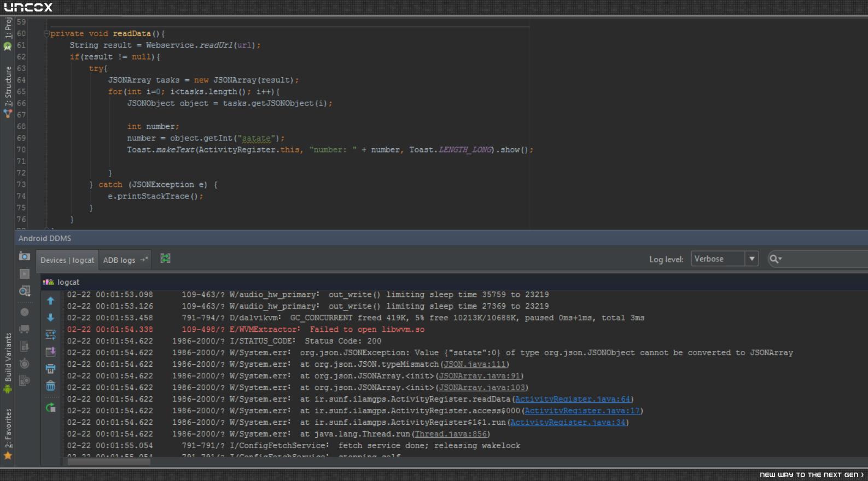This screenshot has width=868, height=481.
Task: Click the horizontal scrollbar of logcat
Action: (108, 461)
